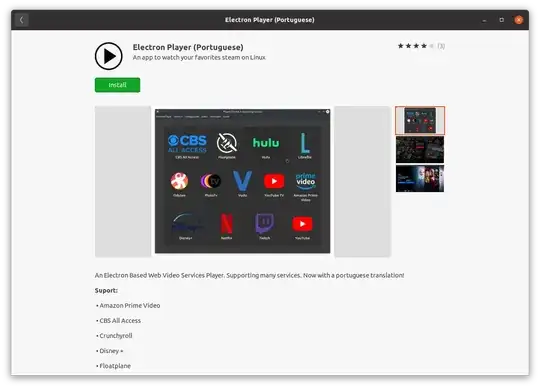Image resolution: width=540 pixels, height=388 pixels.
Task: Maximize the software window
Action: pyautogui.click(x=501, y=20)
